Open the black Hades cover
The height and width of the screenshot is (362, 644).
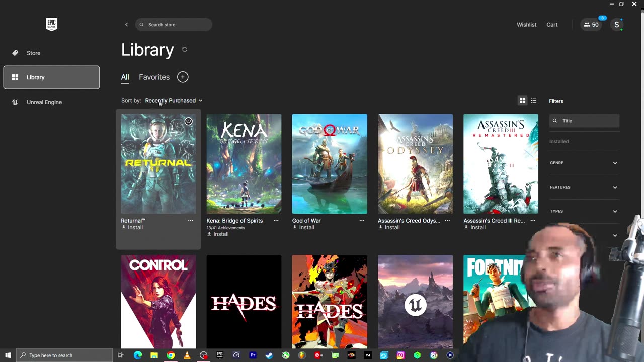tap(244, 302)
